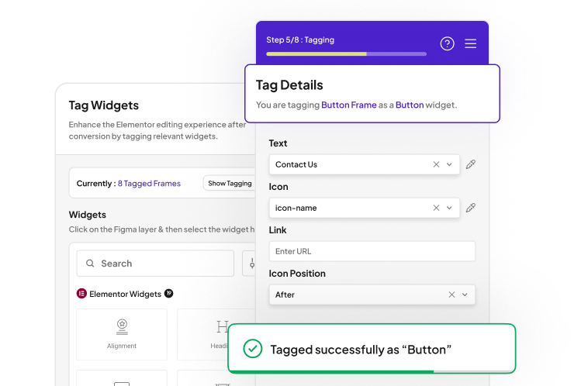The width and height of the screenshot is (588, 386).
Task: Click the Icon Position label
Action: point(297,274)
